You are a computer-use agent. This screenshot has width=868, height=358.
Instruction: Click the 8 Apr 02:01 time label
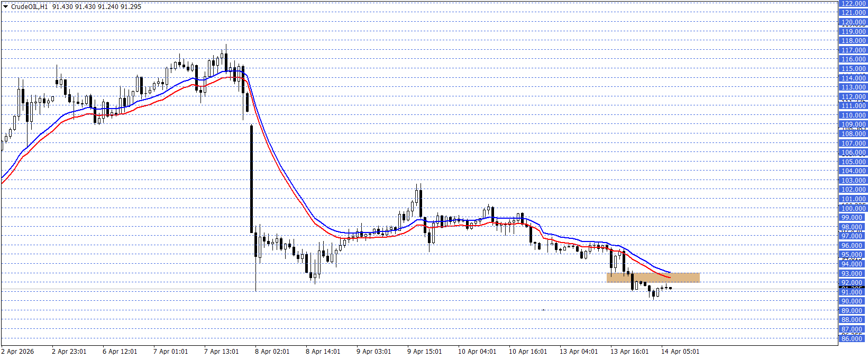[272, 352]
